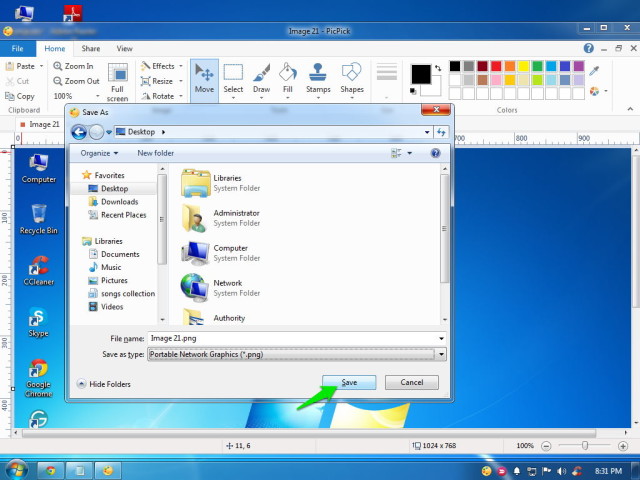Click the black foreground color box
Image resolution: width=640 pixels, height=480 pixels.
pyautogui.click(x=421, y=74)
